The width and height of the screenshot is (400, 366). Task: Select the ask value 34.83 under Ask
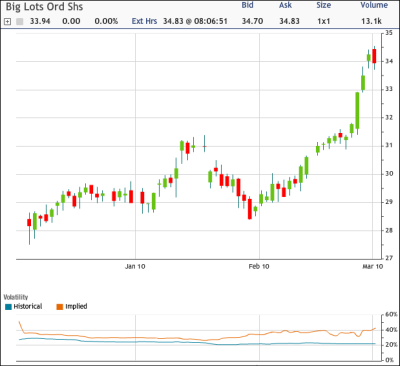pyautogui.click(x=289, y=21)
